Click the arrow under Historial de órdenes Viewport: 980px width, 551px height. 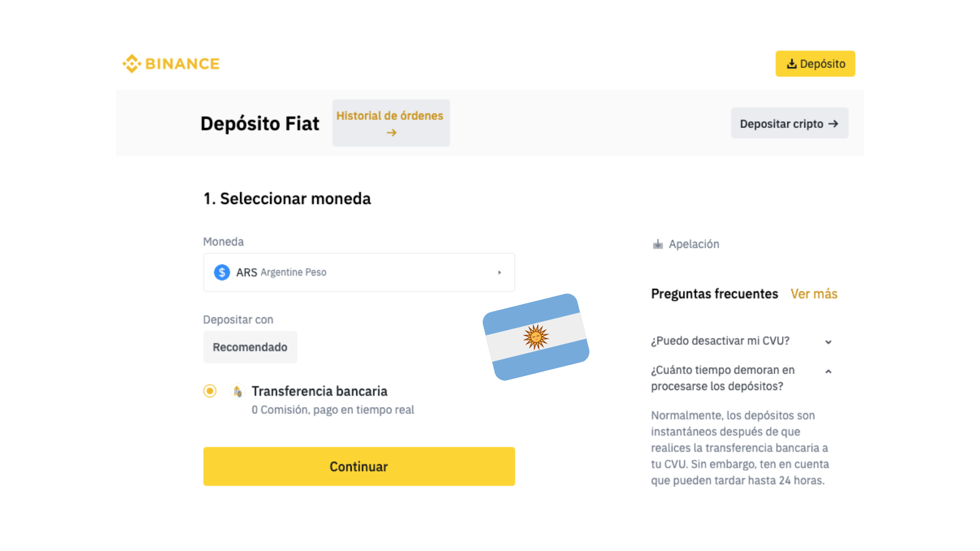point(391,132)
